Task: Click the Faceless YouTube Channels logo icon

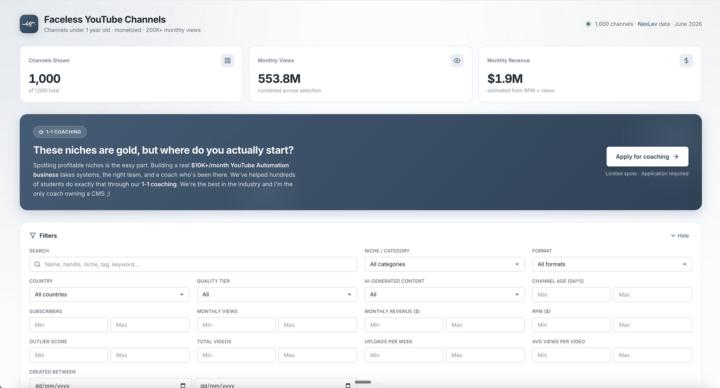Action: coord(29,24)
